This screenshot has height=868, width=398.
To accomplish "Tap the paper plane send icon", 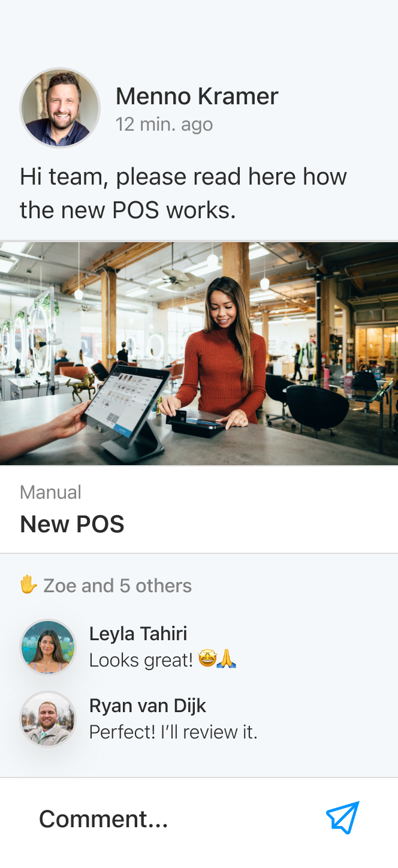I will 342,818.
